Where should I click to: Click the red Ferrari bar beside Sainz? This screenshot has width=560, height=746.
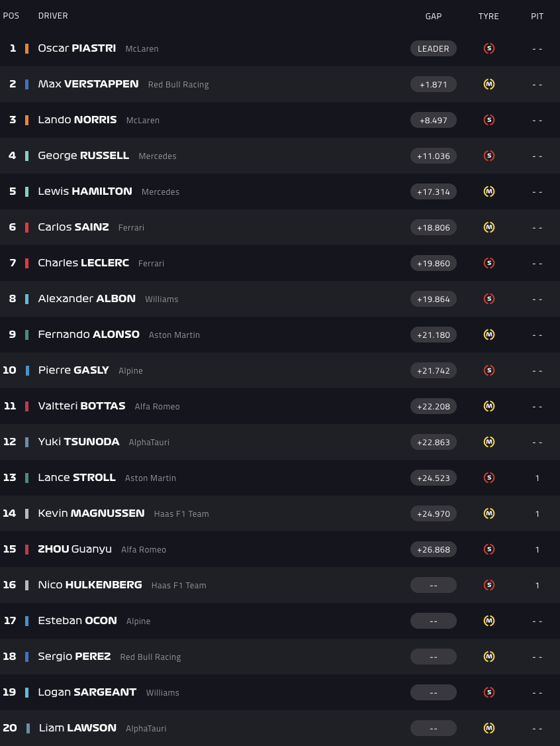tap(27, 227)
